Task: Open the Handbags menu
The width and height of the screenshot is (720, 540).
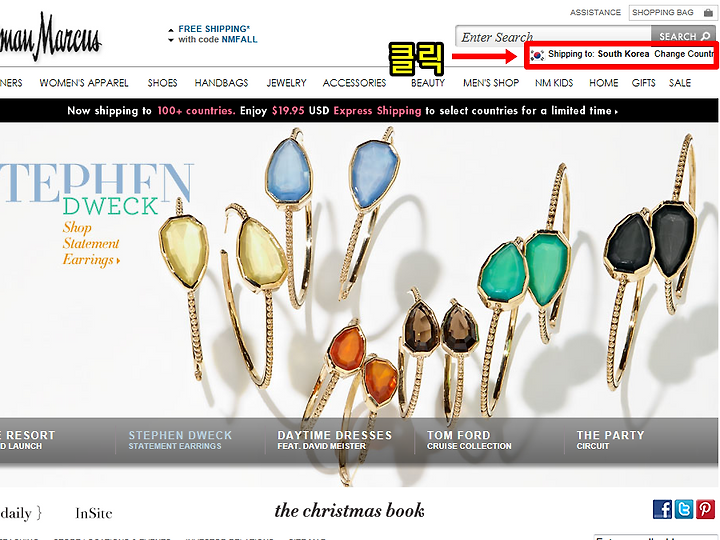Action: tap(221, 83)
